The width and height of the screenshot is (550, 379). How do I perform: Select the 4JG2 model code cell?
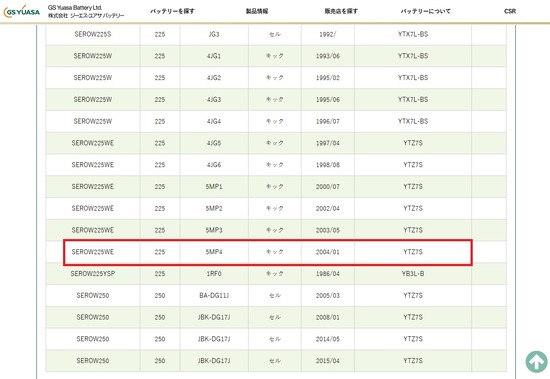pyautogui.click(x=214, y=78)
